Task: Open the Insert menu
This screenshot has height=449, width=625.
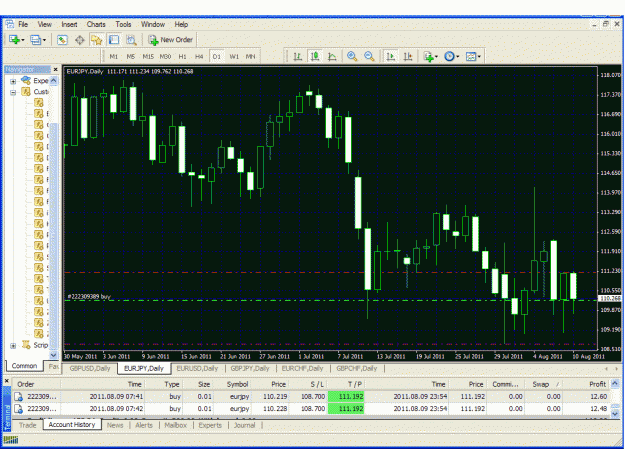Action: [69, 24]
